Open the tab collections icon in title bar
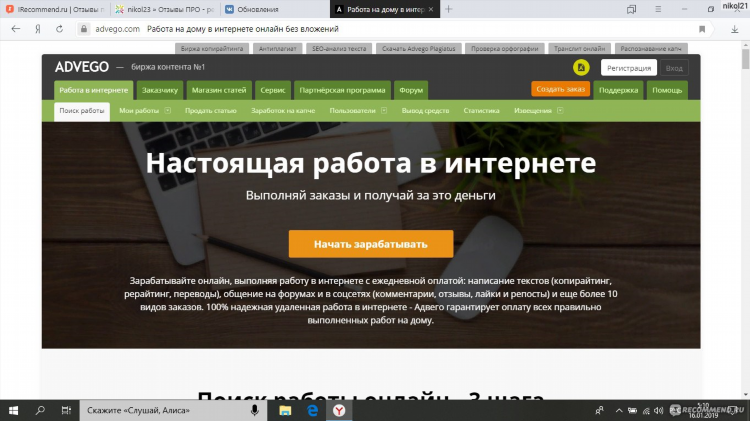The height and width of the screenshot is (421, 750). coord(631,9)
